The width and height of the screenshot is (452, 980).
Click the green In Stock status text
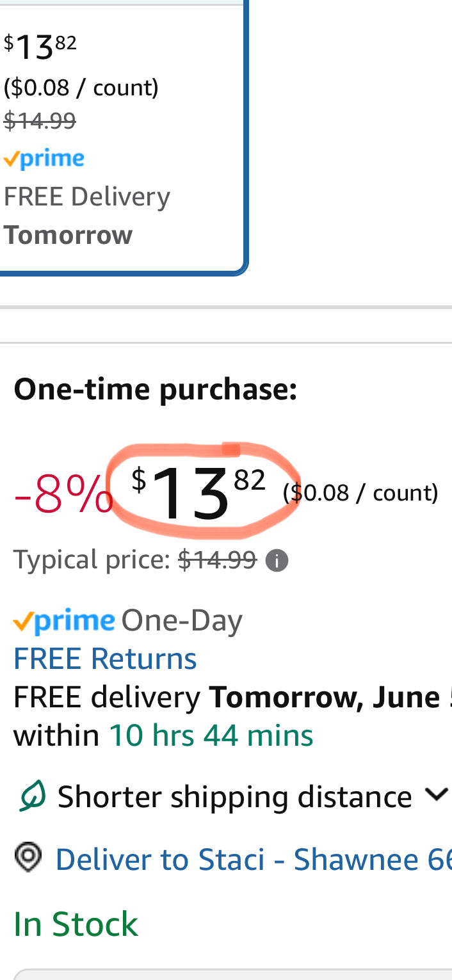[76, 924]
